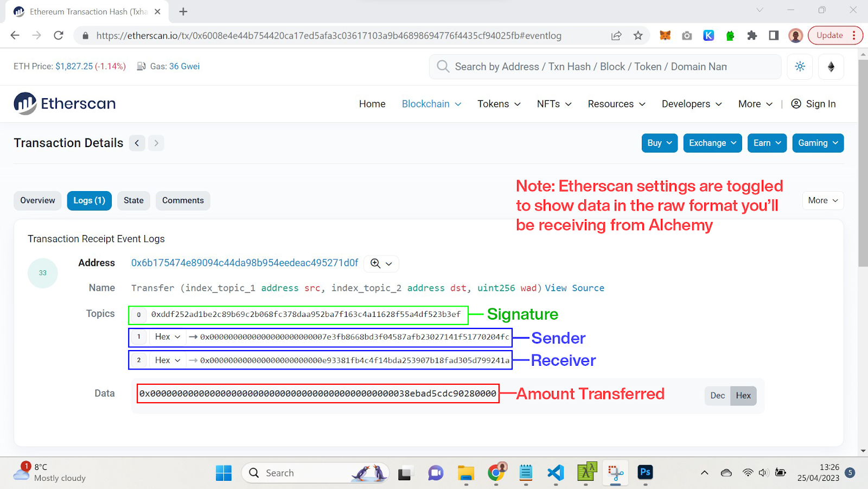Screen dimensions: 868x489
Task: Open the Buy dropdown button
Action: [x=660, y=143]
